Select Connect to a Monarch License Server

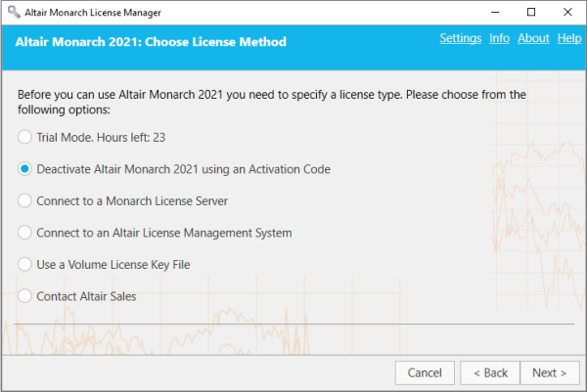25,200
